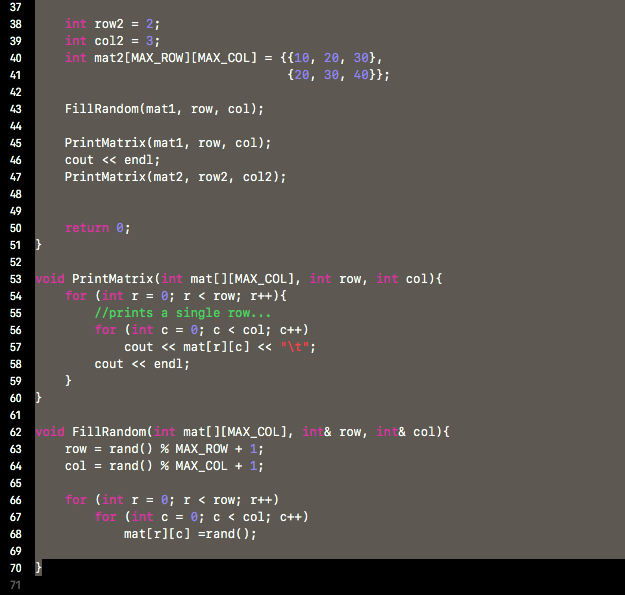The height and width of the screenshot is (595, 625).
Task: Click the 'FillRandom(mat1, row, col);' call
Action: tap(164, 109)
